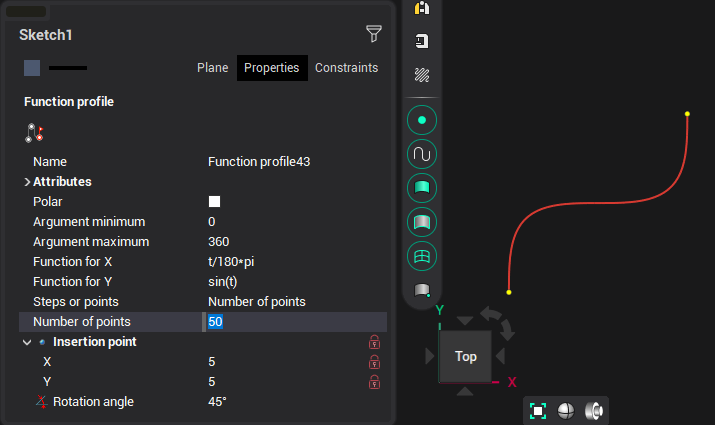Image resolution: width=715 pixels, height=425 pixels.
Task: Open the Constraints tab
Action: pyautogui.click(x=346, y=68)
